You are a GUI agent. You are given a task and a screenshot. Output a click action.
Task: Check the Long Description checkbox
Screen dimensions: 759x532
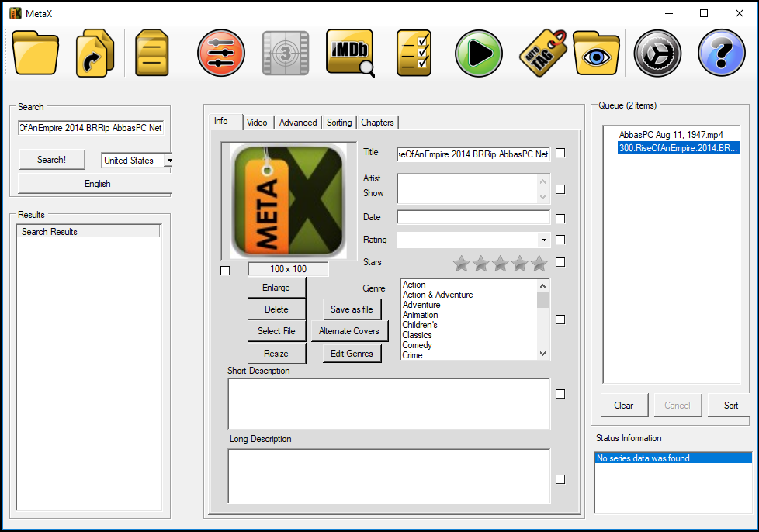560,479
